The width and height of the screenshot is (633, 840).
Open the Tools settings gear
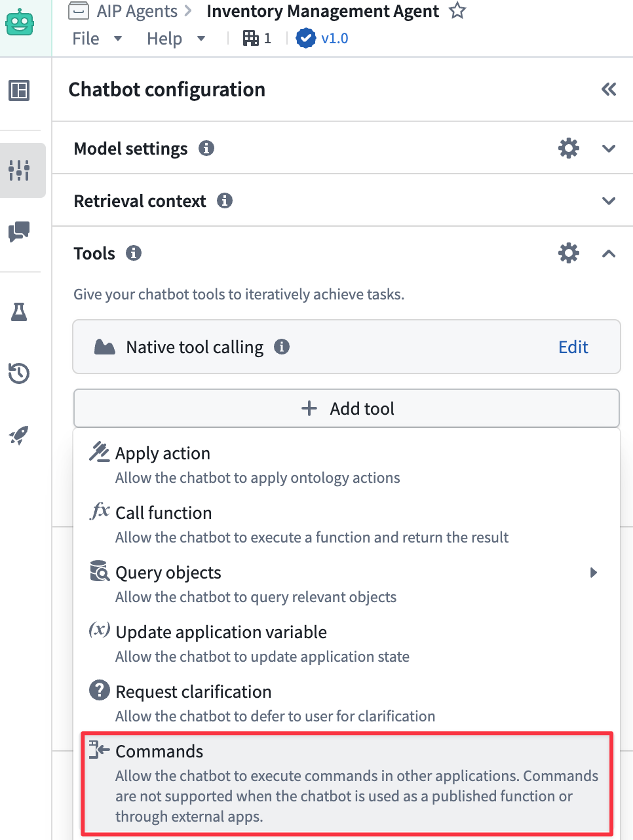coord(568,253)
